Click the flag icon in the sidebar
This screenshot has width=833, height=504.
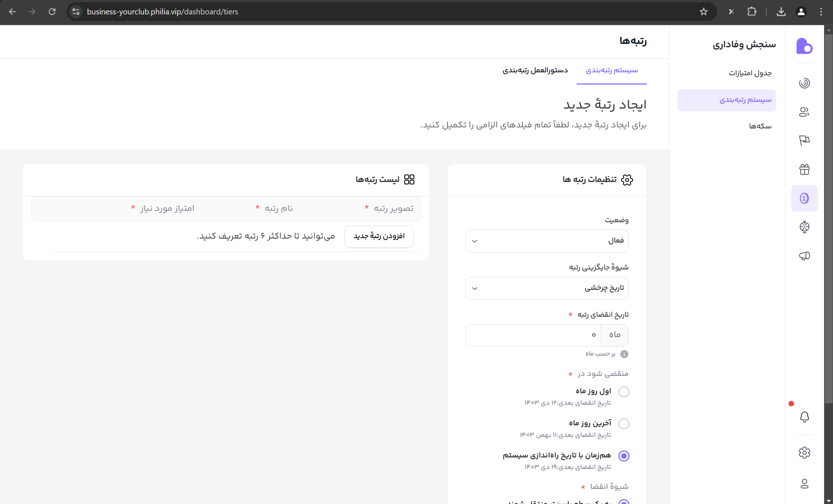click(x=804, y=141)
